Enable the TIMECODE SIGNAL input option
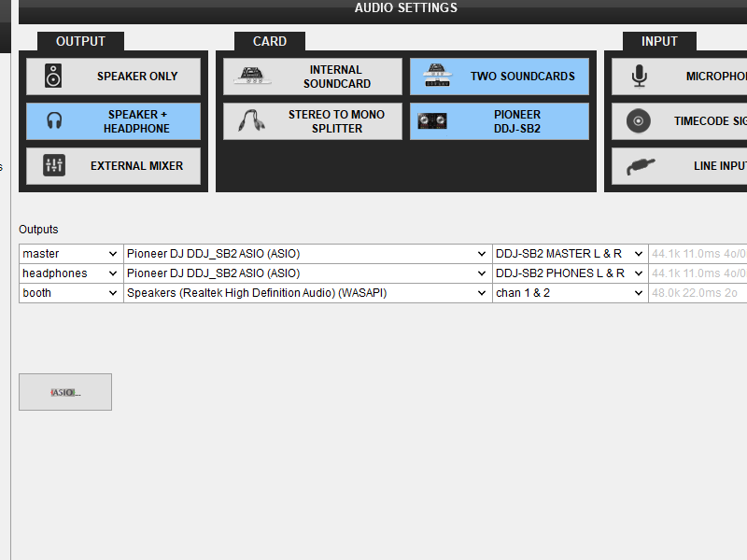747x560 pixels. coord(680,121)
